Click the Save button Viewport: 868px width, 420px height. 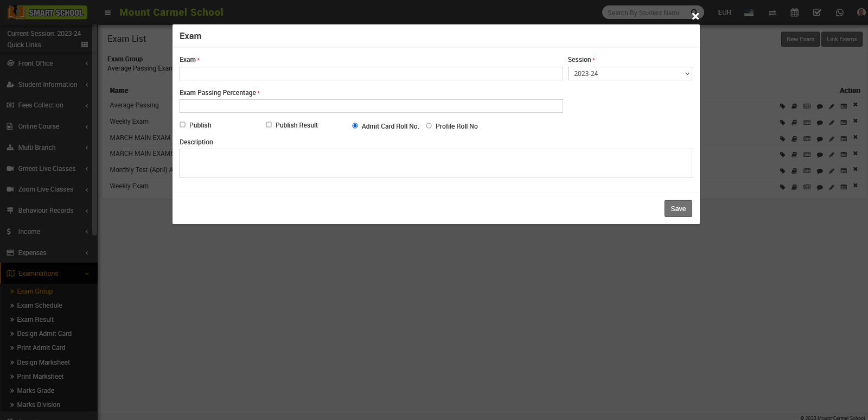click(678, 209)
